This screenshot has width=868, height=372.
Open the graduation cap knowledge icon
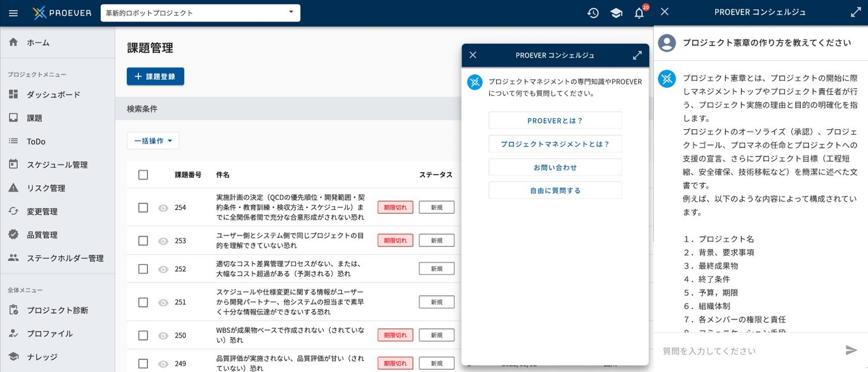point(616,13)
